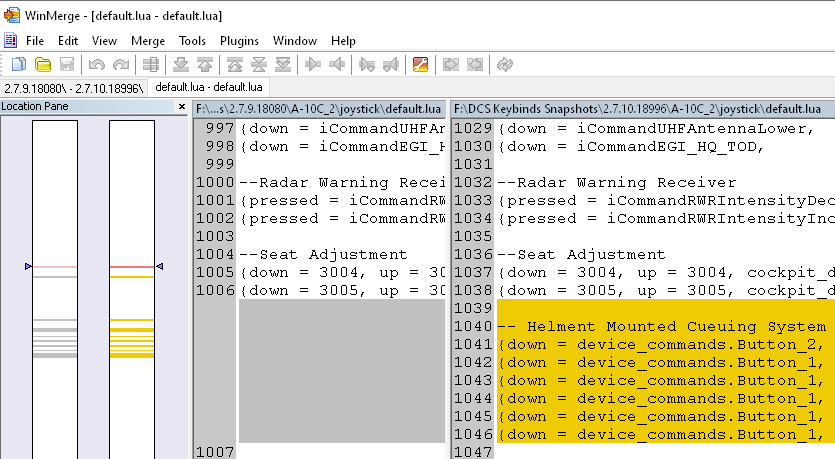This screenshot has height=459, width=835.
Task: Click line 1038 'down = 3005' in right pane
Action: click(666, 291)
